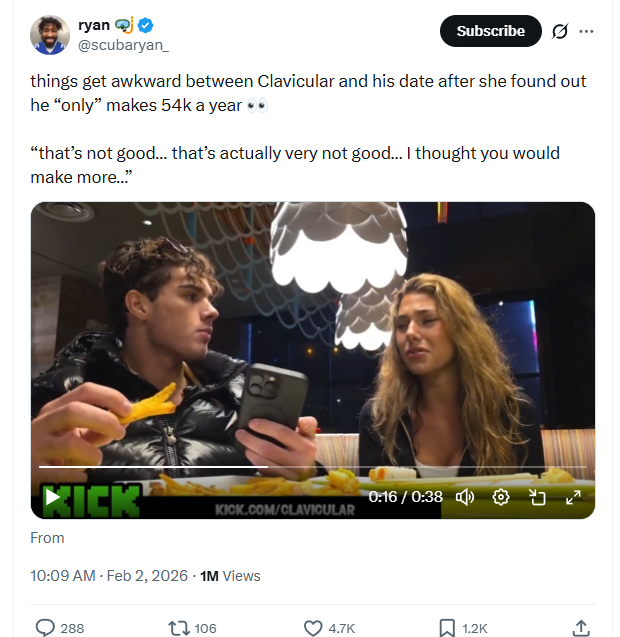620x637 pixels.
Task: Toggle picture-in-picture mode
Action: [537, 497]
